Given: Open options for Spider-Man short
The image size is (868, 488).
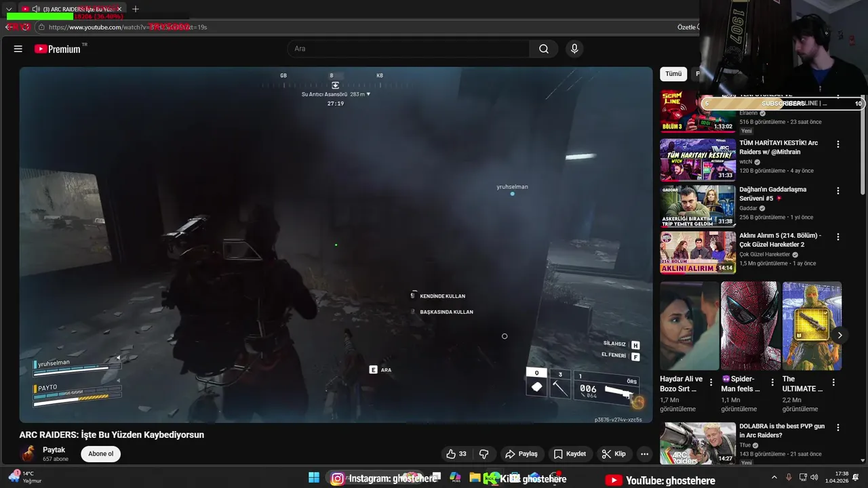Looking at the screenshot, I should 772,382.
